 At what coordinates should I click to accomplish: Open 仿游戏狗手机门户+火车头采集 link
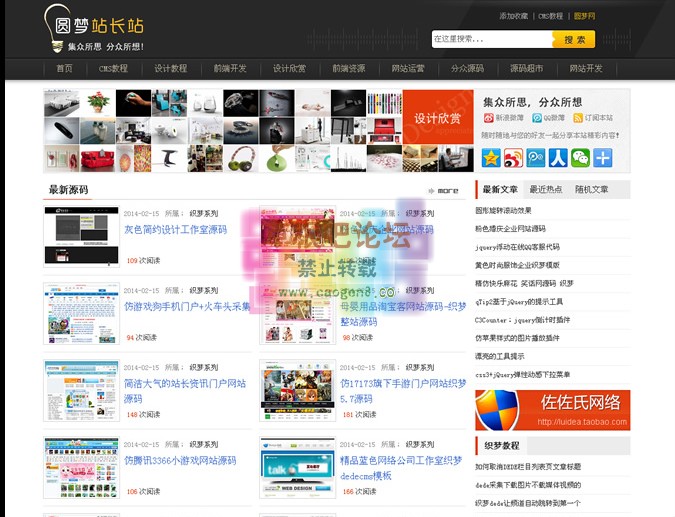[x=187, y=307]
